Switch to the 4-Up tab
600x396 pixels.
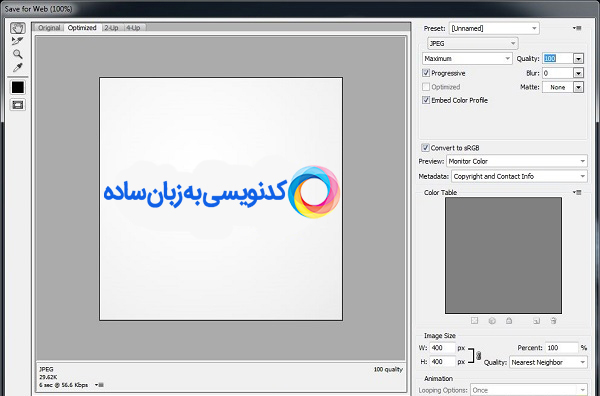tap(133, 28)
